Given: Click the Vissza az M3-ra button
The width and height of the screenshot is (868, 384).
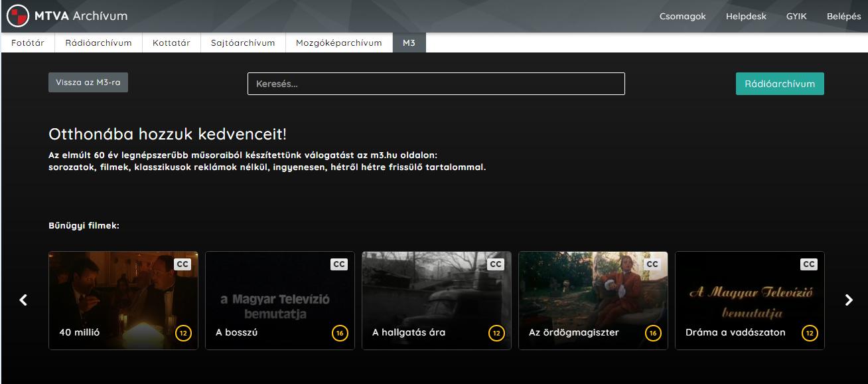Looking at the screenshot, I should click(x=88, y=82).
